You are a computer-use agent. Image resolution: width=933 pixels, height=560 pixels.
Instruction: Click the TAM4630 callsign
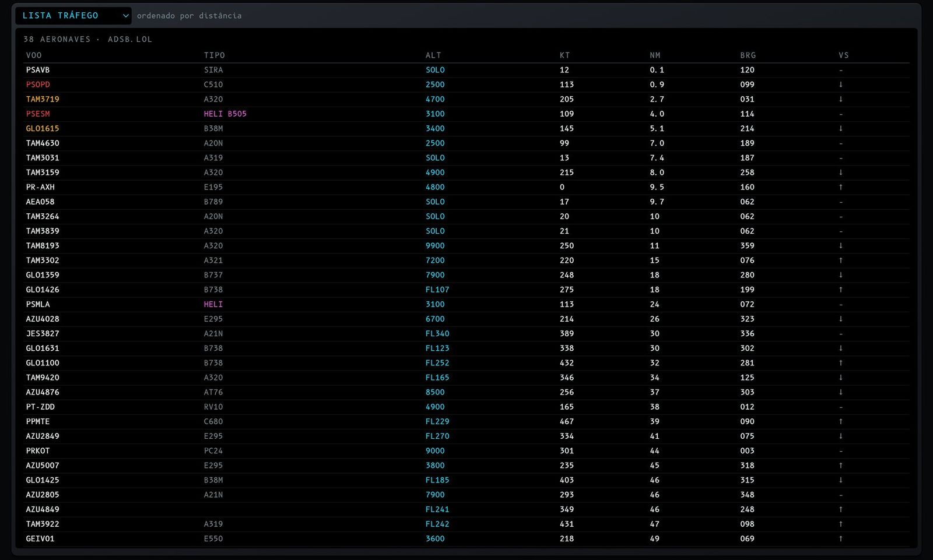click(43, 143)
